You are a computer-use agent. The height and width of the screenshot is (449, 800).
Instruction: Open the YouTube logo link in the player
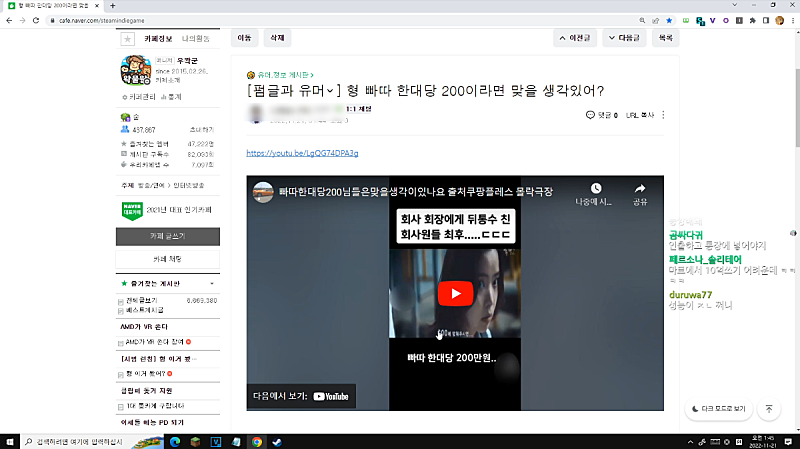point(331,396)
